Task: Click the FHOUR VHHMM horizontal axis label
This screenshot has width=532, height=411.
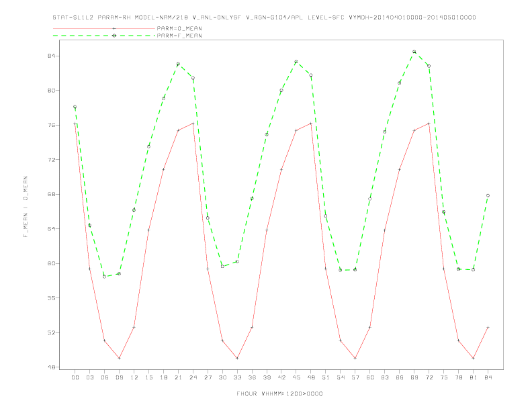Action: 279,394
